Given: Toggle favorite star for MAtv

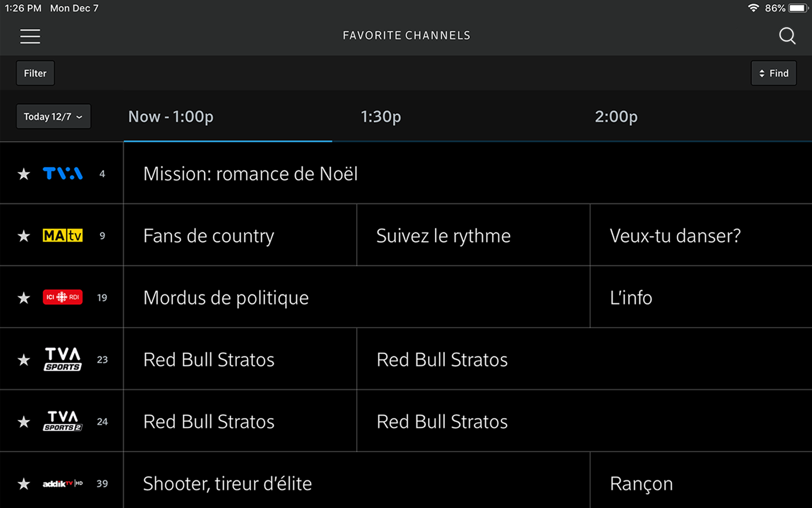Looking at the screenshot, I should (x=24, y=236).
